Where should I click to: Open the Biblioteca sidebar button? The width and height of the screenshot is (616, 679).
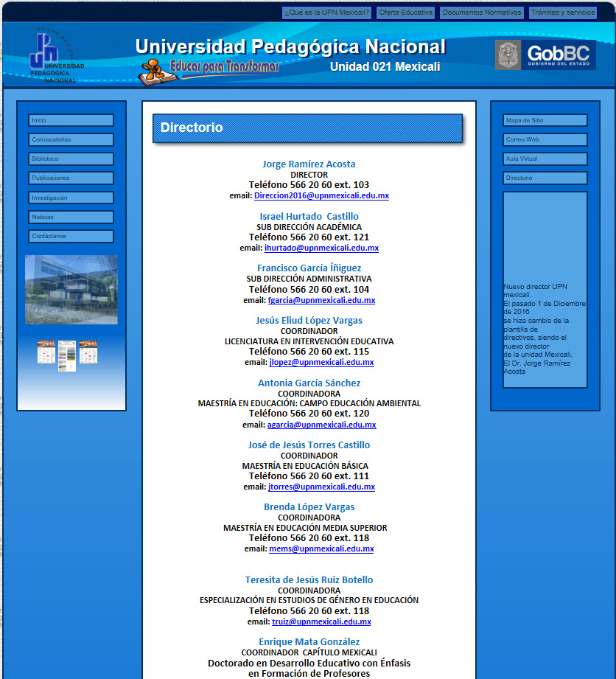71,159
